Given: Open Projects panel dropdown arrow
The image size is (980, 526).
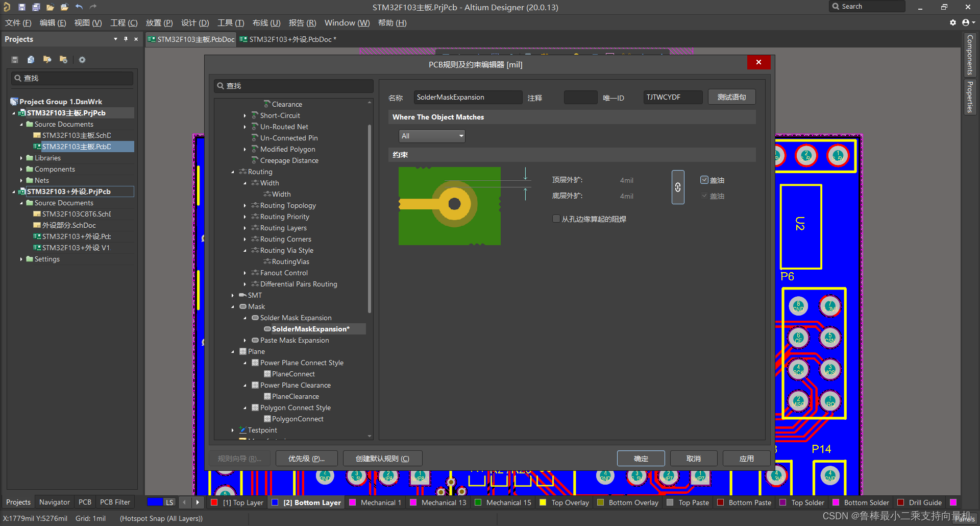Looking at the screenshot, I should [115, 39].
